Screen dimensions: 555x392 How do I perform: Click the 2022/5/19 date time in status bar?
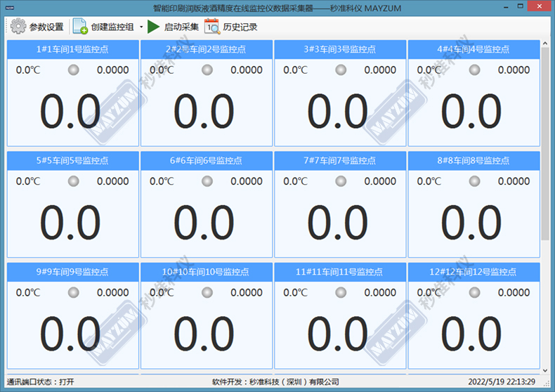tap(502, 382)
